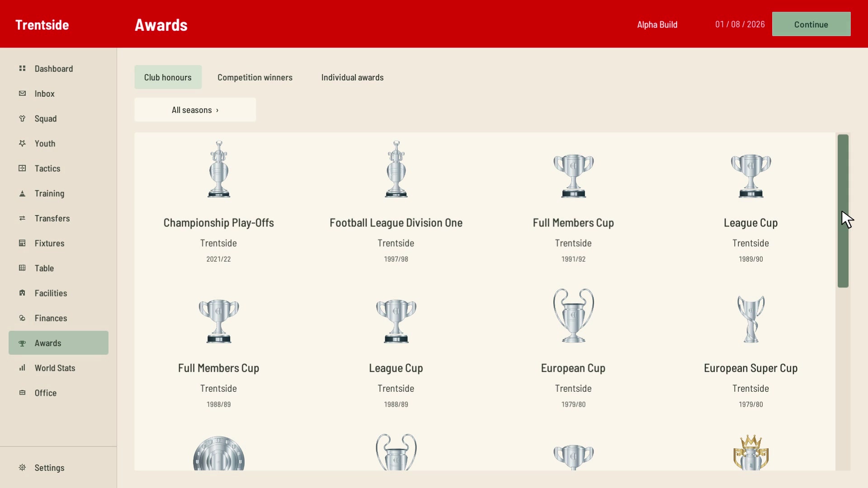868x488 pixels.
Task: Click the 1991/92 season label
Action: [x=573, y=259]
